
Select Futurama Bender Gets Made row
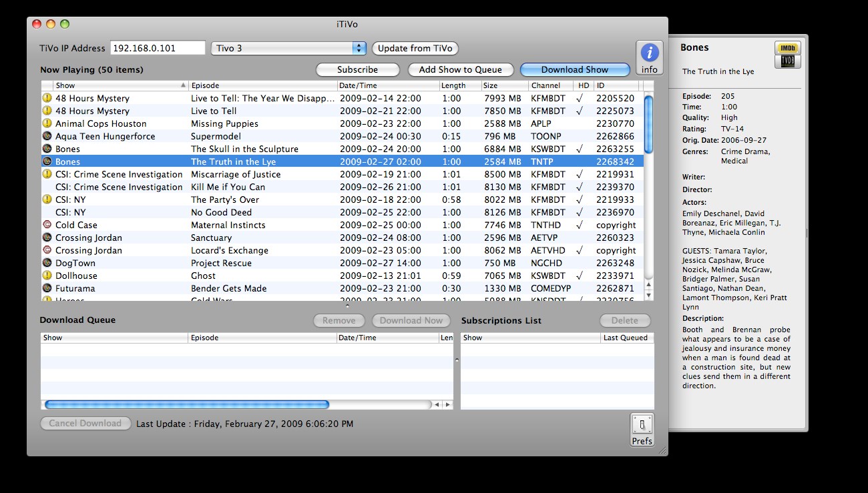[342, 288]
